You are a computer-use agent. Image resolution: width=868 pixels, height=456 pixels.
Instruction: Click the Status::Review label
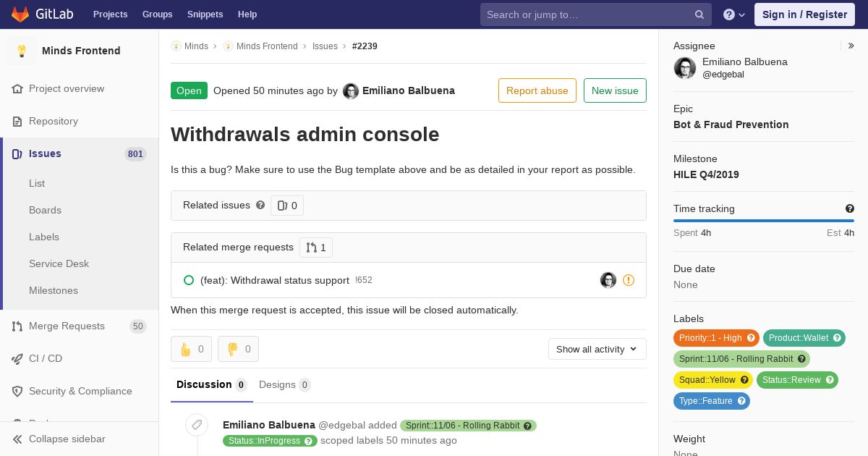[x=797, y=380]
